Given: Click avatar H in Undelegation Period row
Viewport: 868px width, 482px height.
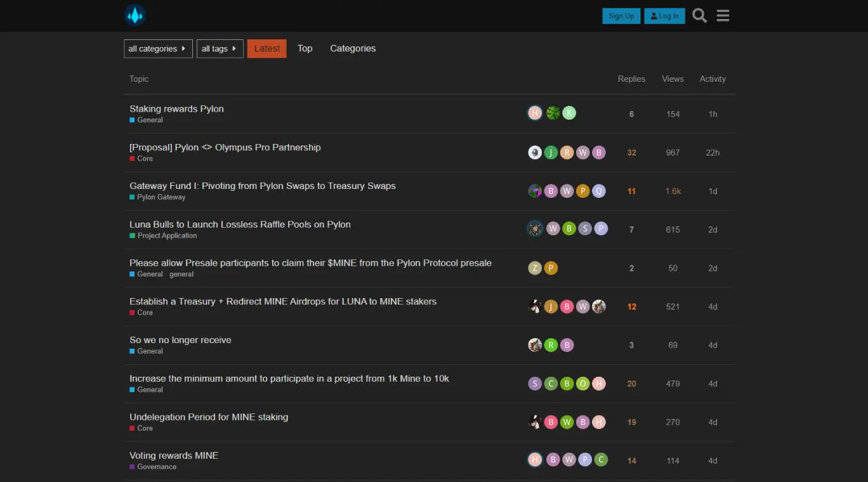Looking at the screenshot, I should point(599,422).
